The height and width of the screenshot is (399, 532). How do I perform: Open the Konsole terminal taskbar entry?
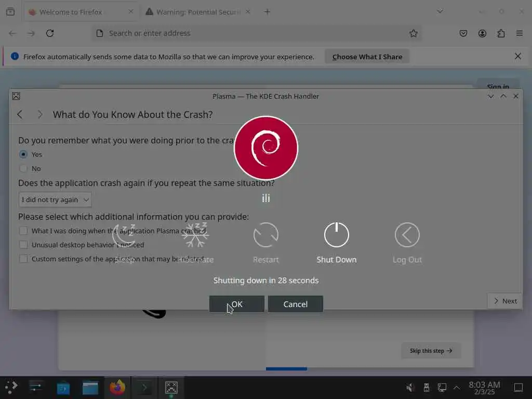[144, 388]
